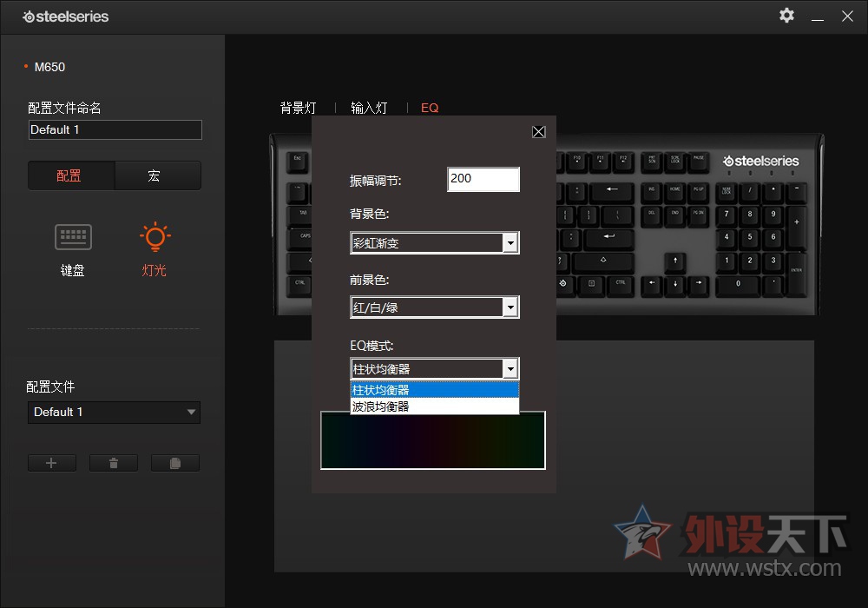868x608 pixels.
Task: Click the add profile plus icon
Action: 51,462
